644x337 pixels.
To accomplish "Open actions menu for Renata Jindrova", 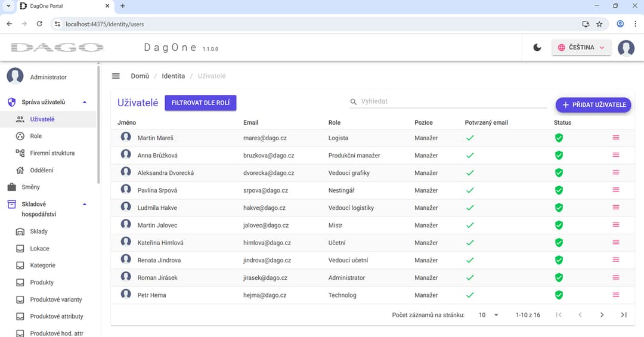I will [x=615, y=259].
